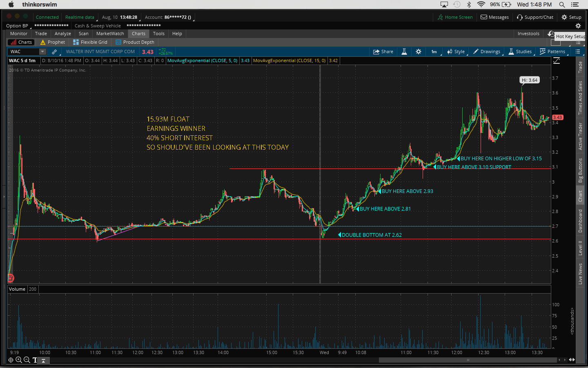Select the Chart side panel tab
This screenshot has height=368, width=588.
[x=580, y=196]
